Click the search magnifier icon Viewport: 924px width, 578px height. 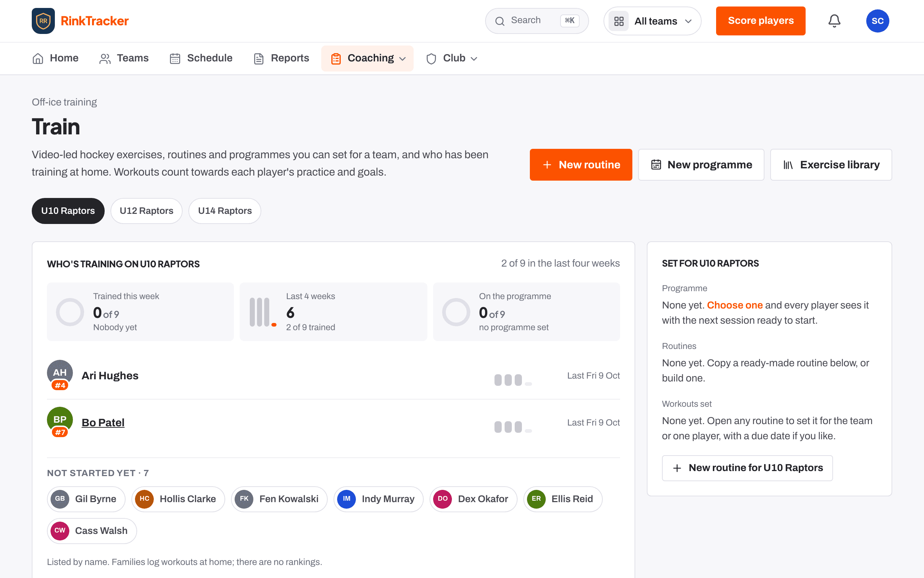500,21
